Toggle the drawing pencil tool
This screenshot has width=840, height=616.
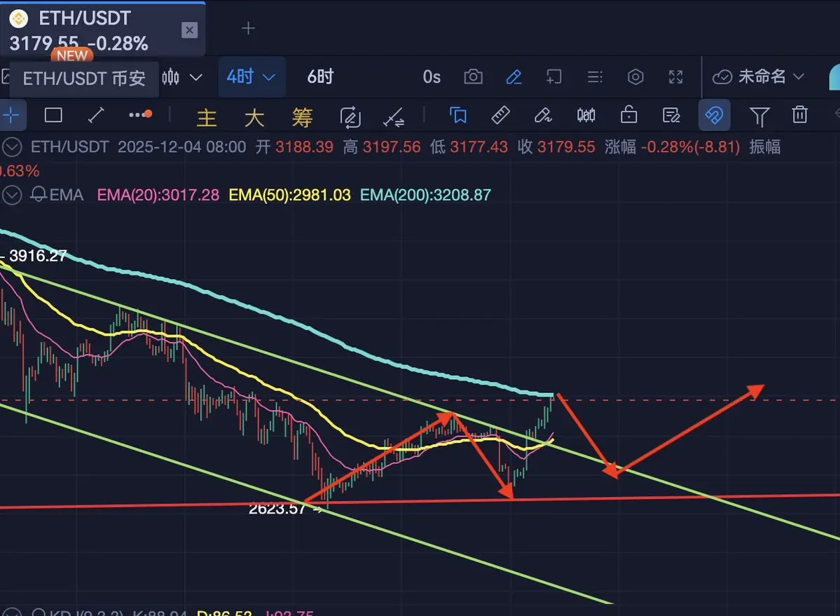(x=514, y=77)
